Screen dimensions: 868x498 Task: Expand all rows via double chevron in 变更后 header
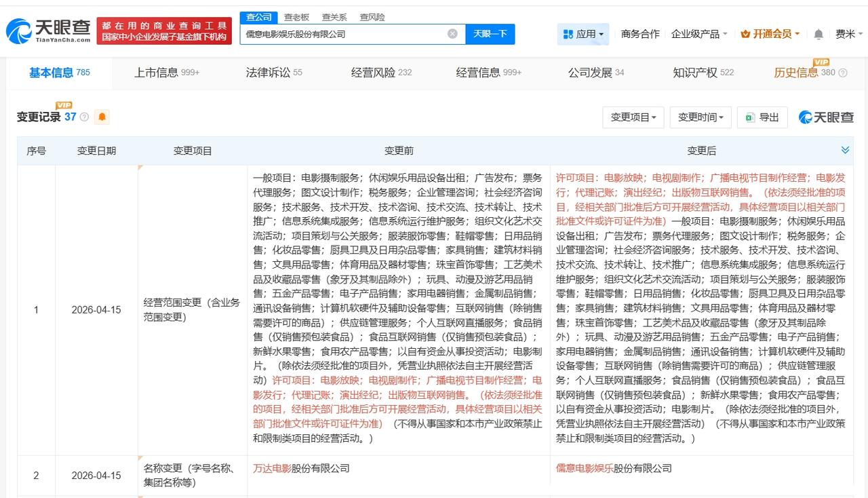845,150
